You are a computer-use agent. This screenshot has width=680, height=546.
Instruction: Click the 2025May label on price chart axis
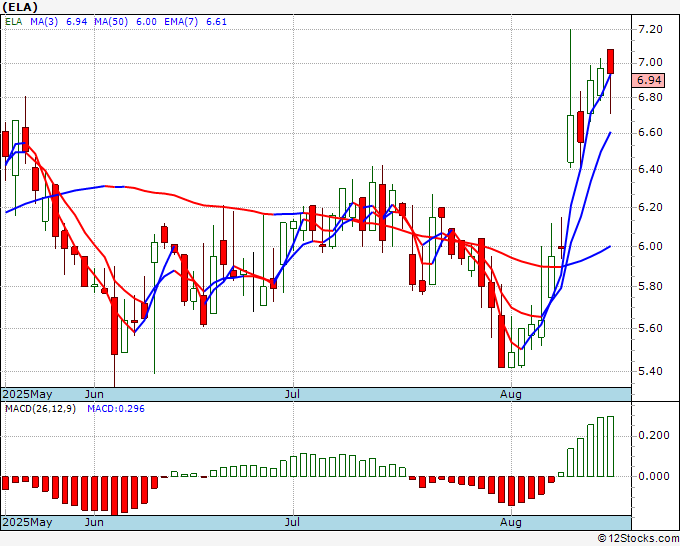point(28,394)
